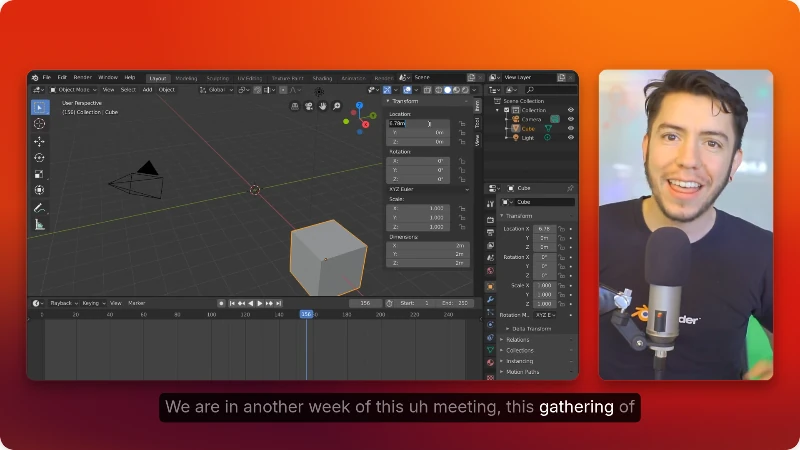
Task: Select the Select Box tool
Action: point(39,107)
